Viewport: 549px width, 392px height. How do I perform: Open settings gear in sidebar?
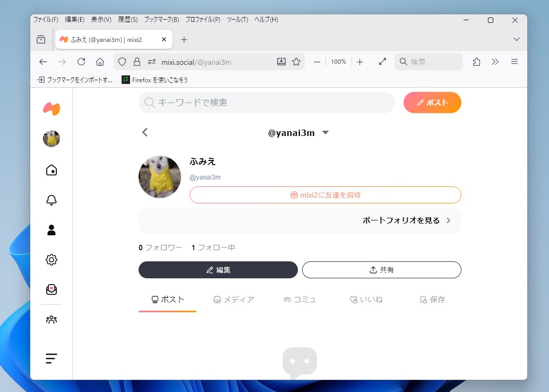(x=52, y=260)
